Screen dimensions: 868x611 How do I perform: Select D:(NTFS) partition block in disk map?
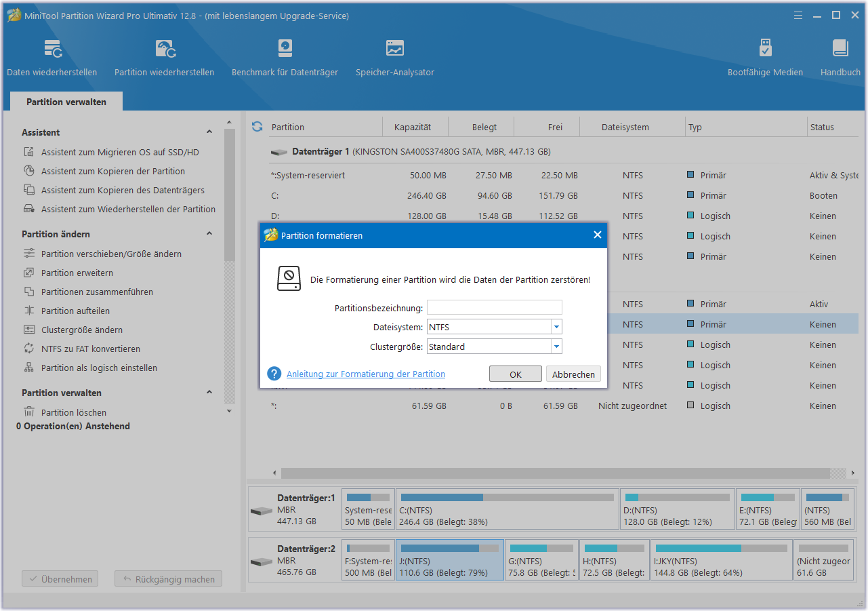677,509
